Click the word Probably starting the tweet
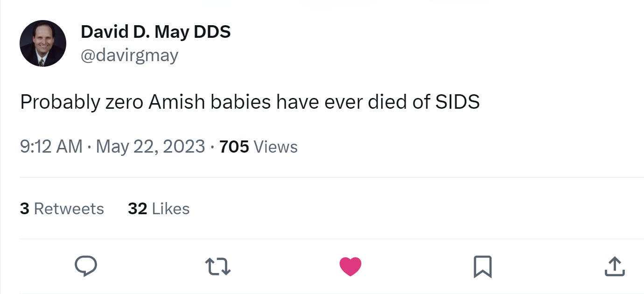The image size is (644, 294). [x=60, y=102]
